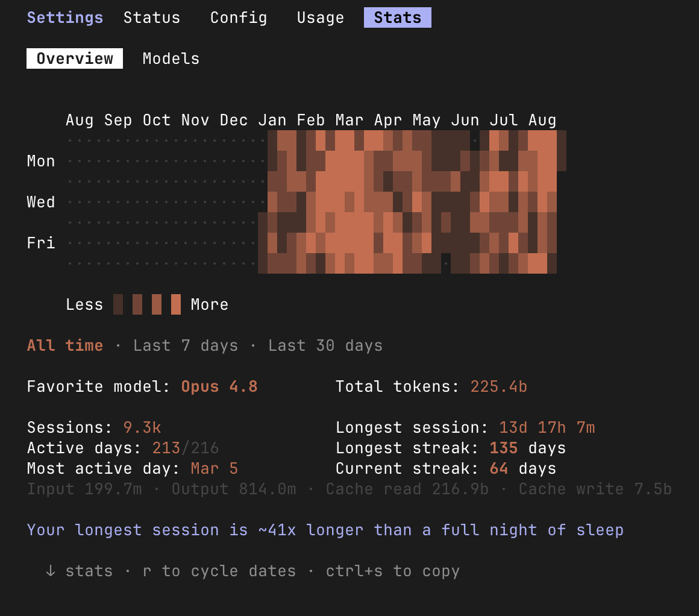This screenshot has height=616, width=699.
Task: Click the down arrow before stats
Action: coord(51,571)
